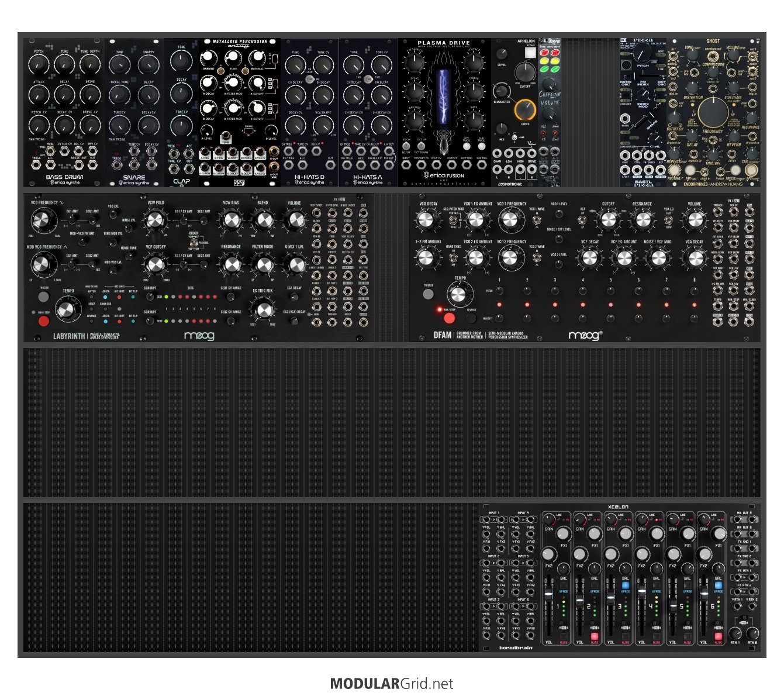Click the Blend knob on Labyrinth

click(x=263, y=220)
